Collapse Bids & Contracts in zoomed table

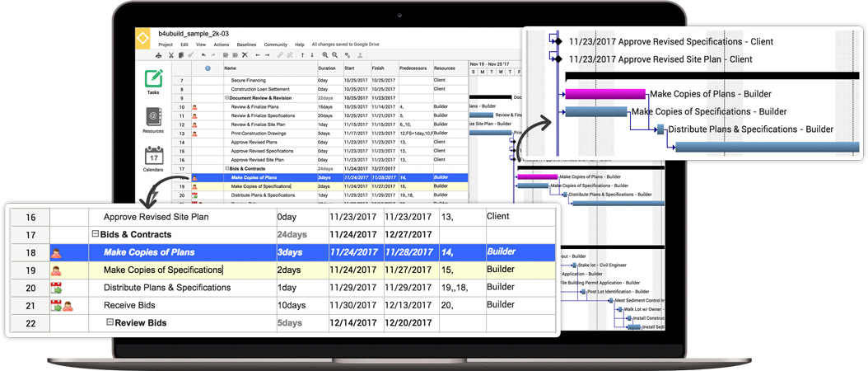point(96,235)
